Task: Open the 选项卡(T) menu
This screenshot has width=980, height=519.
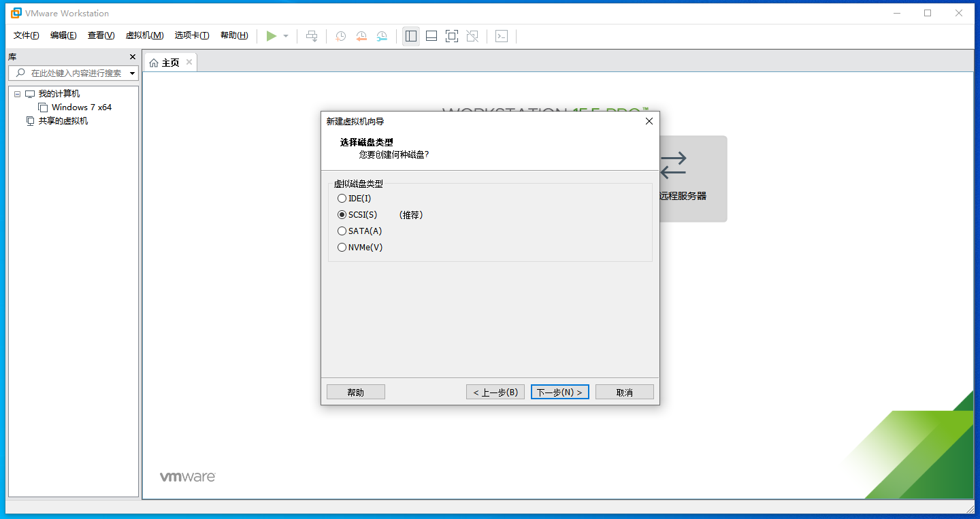Action: (x=192, y=35)
